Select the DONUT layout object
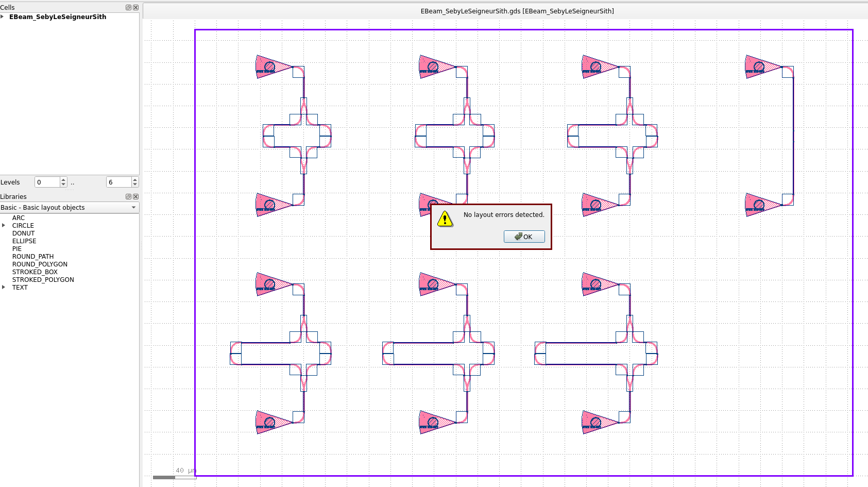 23,233
